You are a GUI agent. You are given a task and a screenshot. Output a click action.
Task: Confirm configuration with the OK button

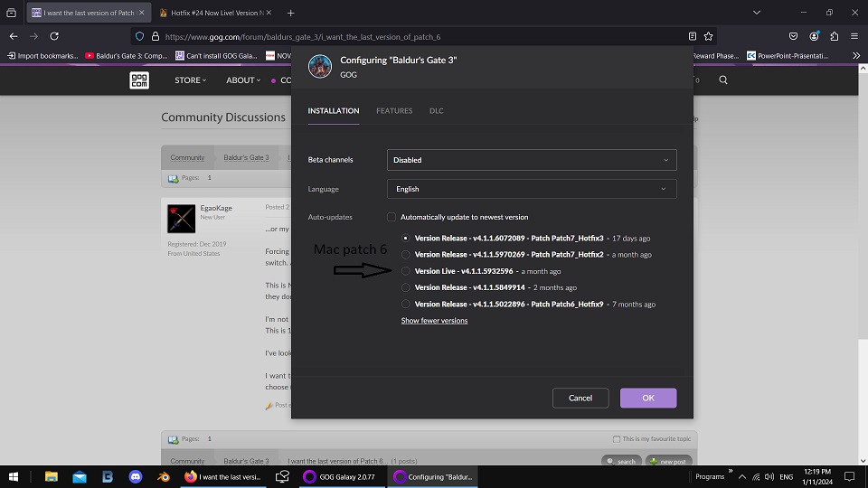point(648,398)
